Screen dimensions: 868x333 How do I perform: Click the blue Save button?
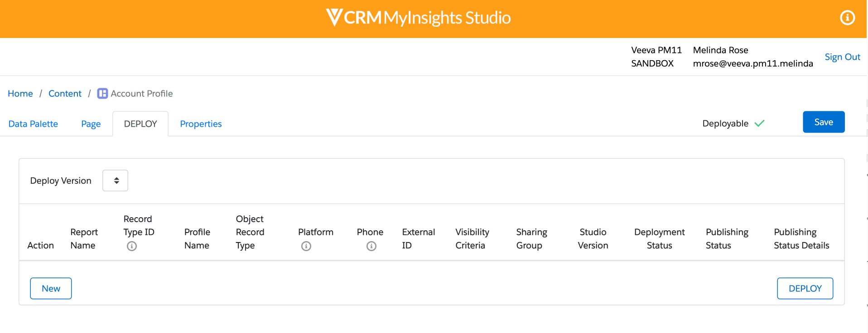(x=823, y=122)
